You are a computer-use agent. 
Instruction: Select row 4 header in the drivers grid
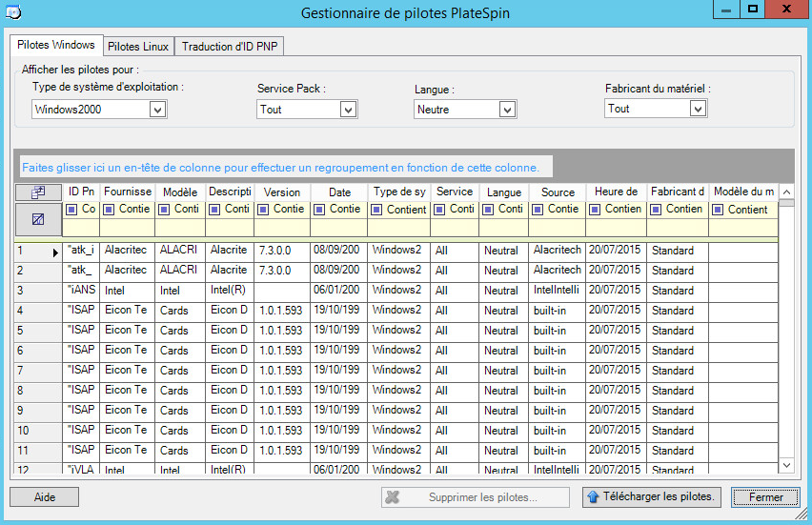click(38, 311)
